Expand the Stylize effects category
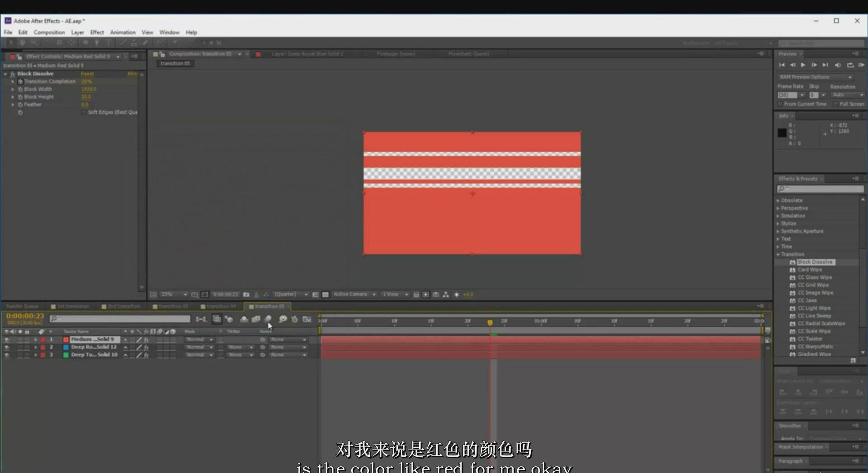868x473 pixels. (x=778, y=224)
